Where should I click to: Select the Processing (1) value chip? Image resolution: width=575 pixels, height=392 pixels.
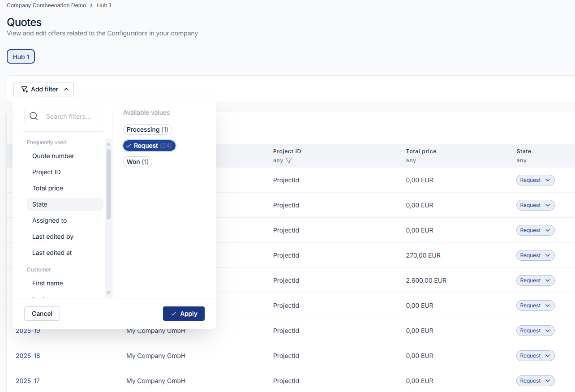(x=147, y=129)
